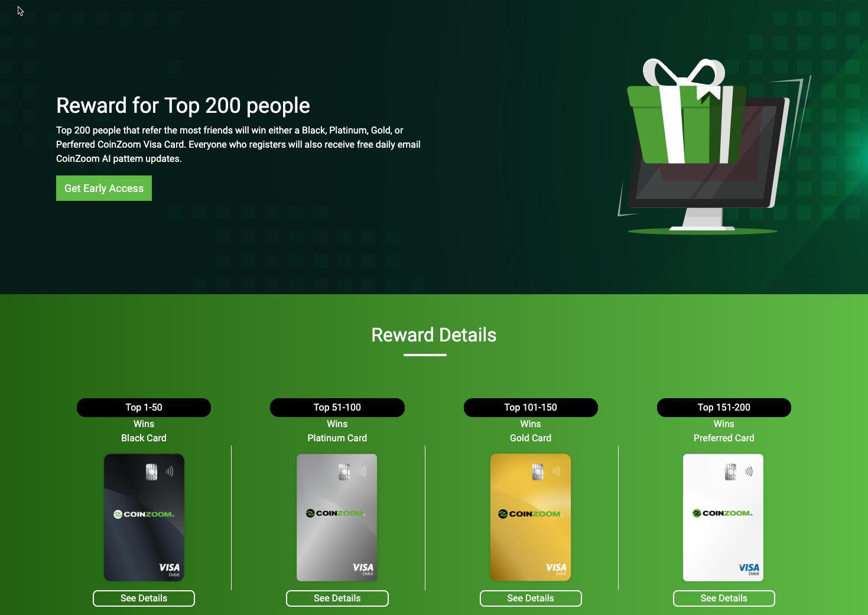Screen dimensions: 868x615
Task: Open See Details under Gold Card
Action: 531,598
